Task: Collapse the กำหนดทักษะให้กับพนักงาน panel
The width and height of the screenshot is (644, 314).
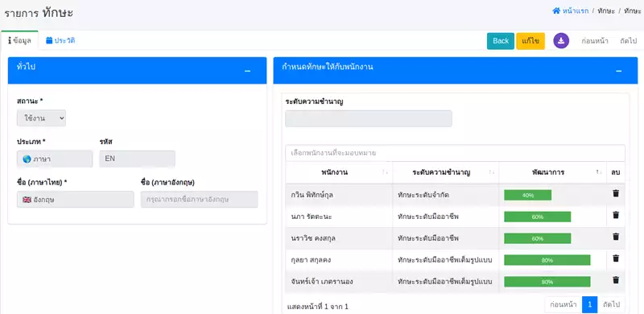Action: click(x=618, y=71)
